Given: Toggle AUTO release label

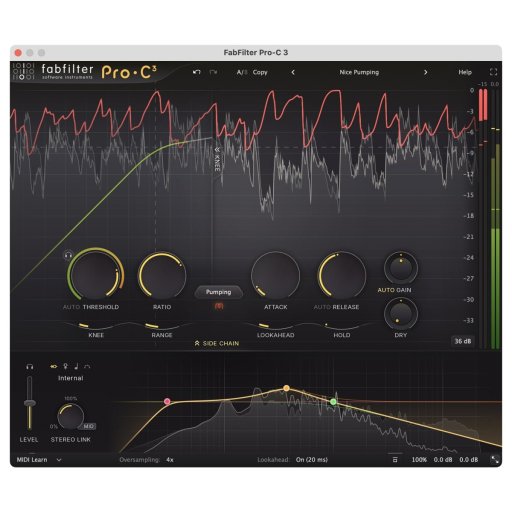Looking at the screenshot, I should (322, 307).
